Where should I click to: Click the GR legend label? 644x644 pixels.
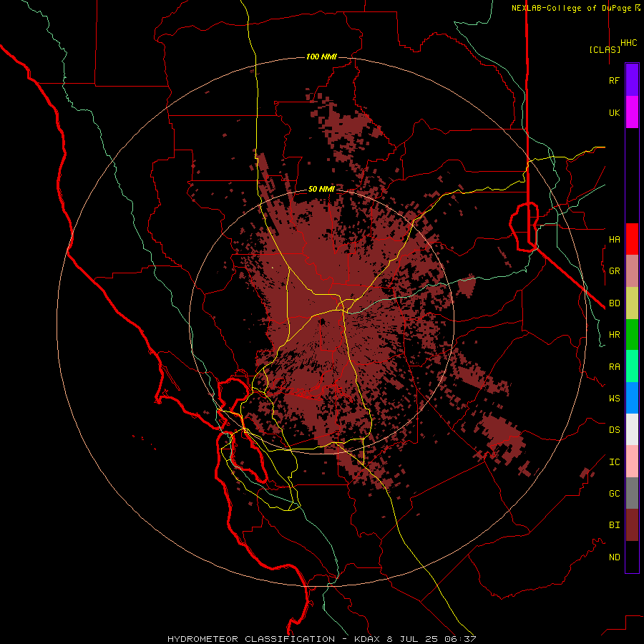click(x=614, y=271)
